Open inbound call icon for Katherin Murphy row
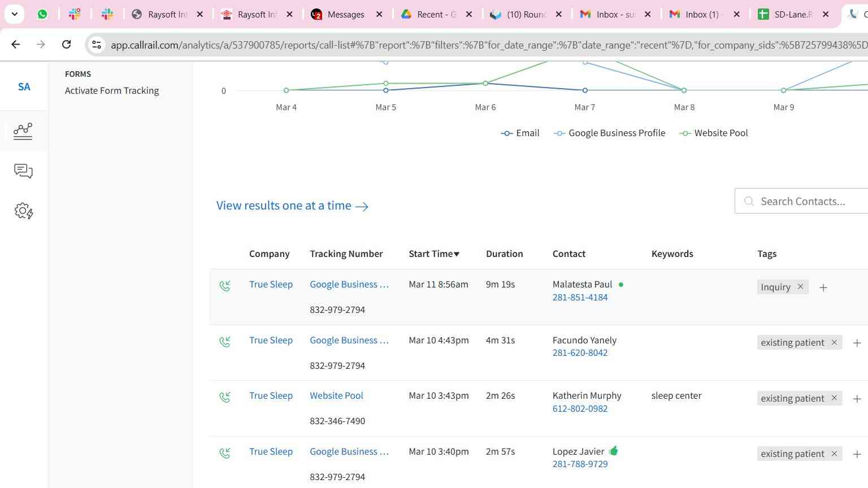 click(x=225, y=397)
